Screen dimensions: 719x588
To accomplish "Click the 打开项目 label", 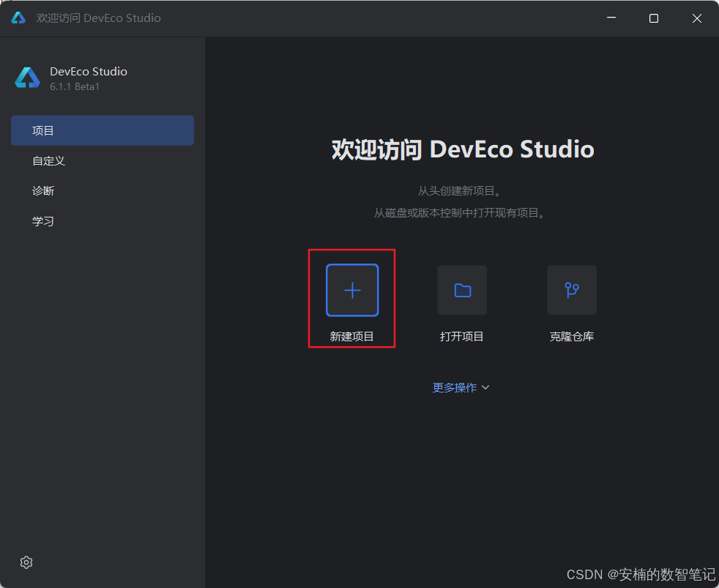I will click(462, 337).
